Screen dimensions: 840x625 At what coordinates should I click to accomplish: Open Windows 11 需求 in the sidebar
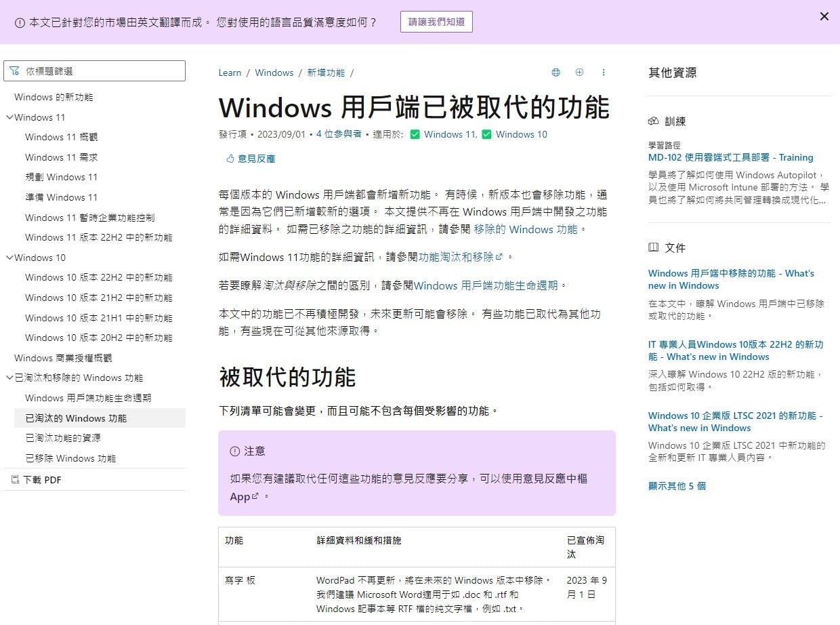[x=62, y=157]
